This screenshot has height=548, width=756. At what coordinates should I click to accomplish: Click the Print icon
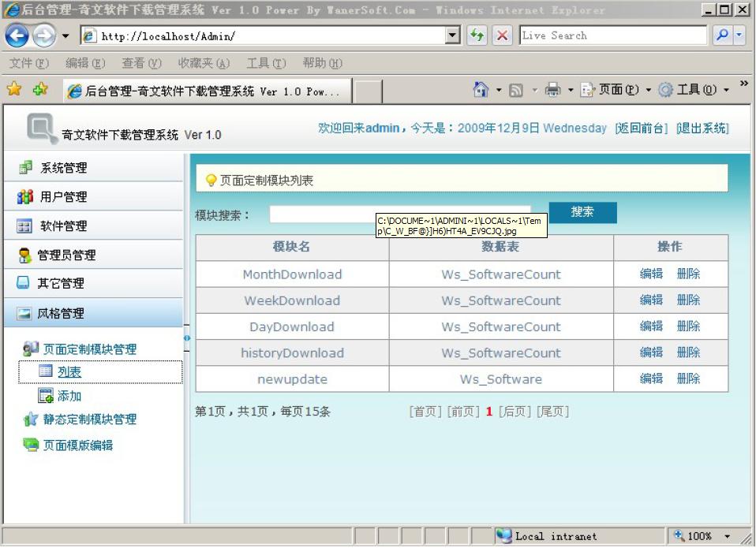coord(552,90)
